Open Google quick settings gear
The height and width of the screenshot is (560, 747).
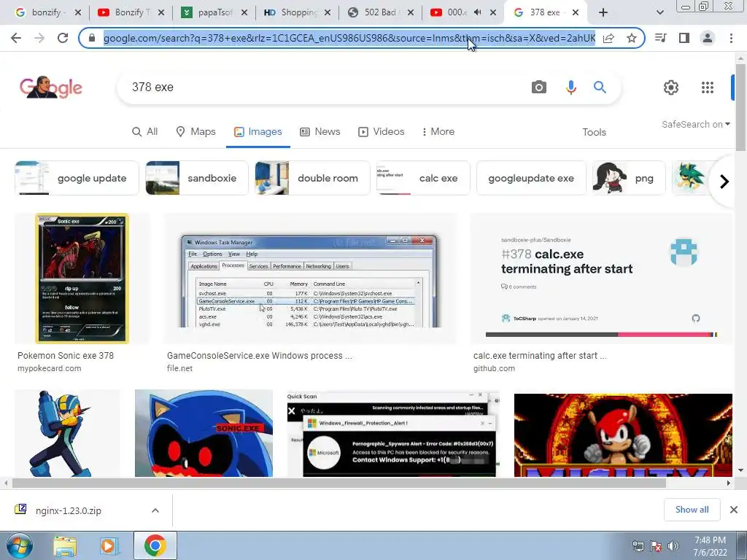671,87
